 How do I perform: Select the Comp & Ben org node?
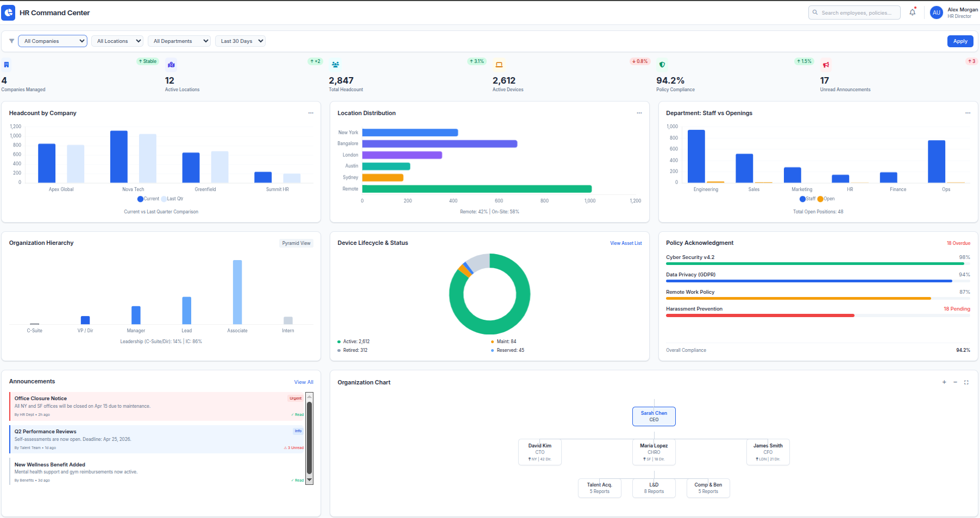(708, 488)
